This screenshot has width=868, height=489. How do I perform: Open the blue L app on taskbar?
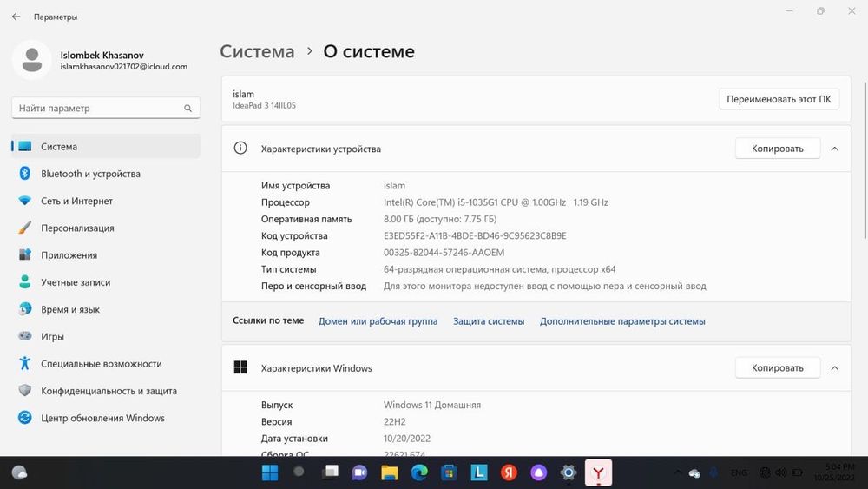[x=479, y=472]
